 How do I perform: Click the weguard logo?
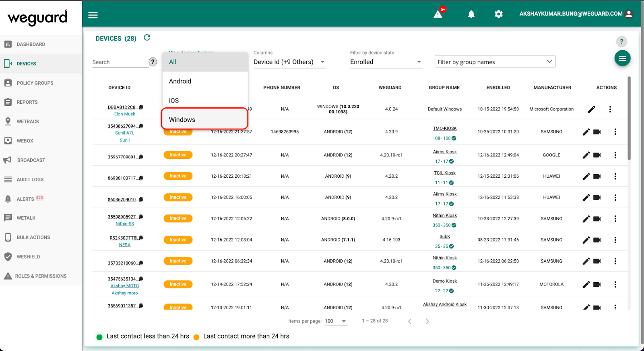click(x=38, y=18)
